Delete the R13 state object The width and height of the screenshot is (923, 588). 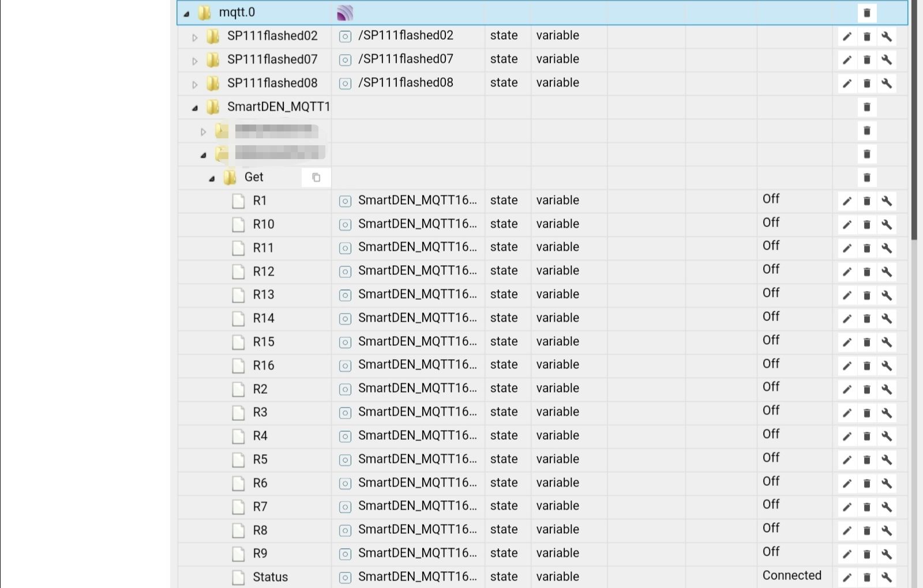(x=866, y=295)
